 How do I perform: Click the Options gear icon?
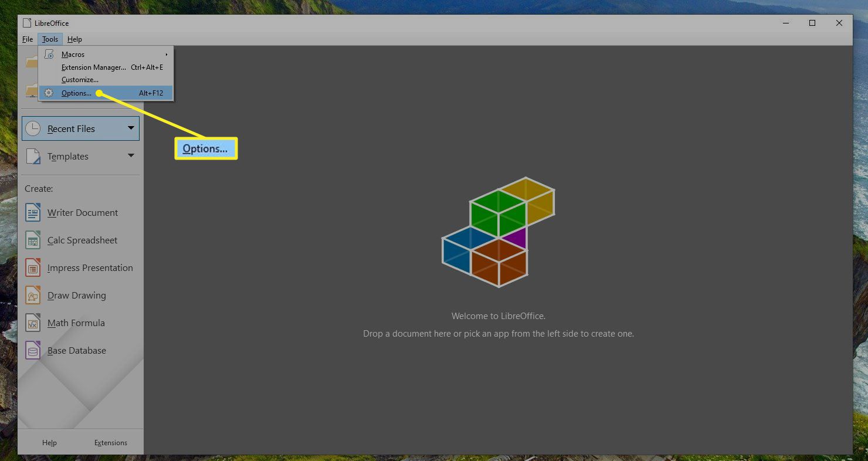point(49,93)
